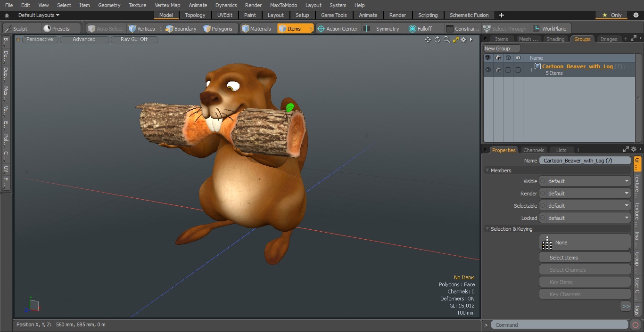The height and width of the screenshot is (332, 644).
Task: Check the second box of Cartoon_Beaver_with_Log row
Action: pyautogui.click(x=518, y=70)
